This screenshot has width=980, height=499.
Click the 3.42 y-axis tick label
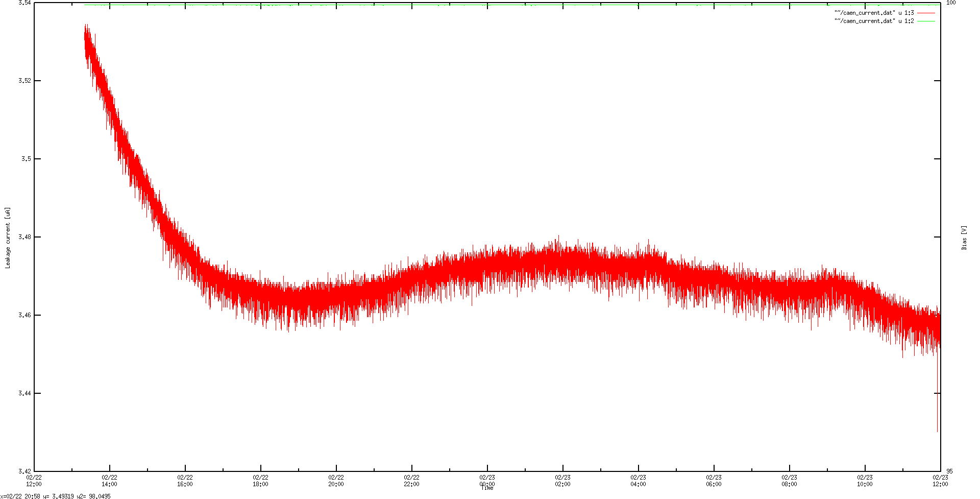tap(24, 471)
